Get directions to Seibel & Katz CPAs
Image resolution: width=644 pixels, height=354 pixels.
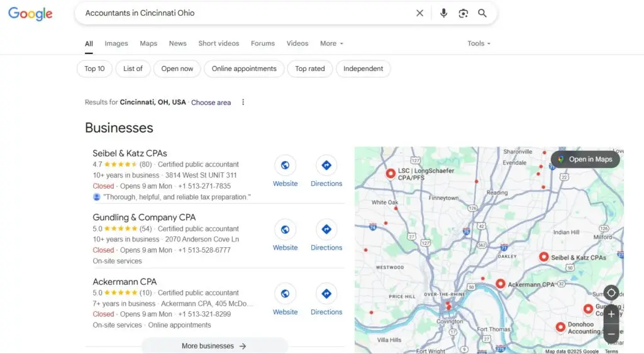[x=326, y=165]
